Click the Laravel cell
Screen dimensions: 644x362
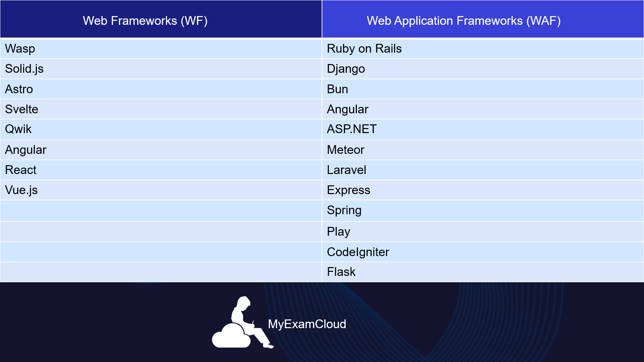coord(346,170)
